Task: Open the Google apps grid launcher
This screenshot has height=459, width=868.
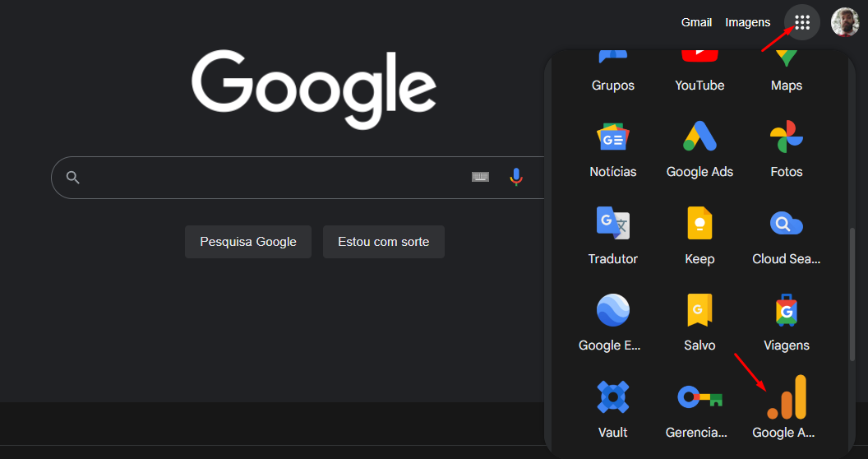Action: pyautogui.click(x=802, y=22)
